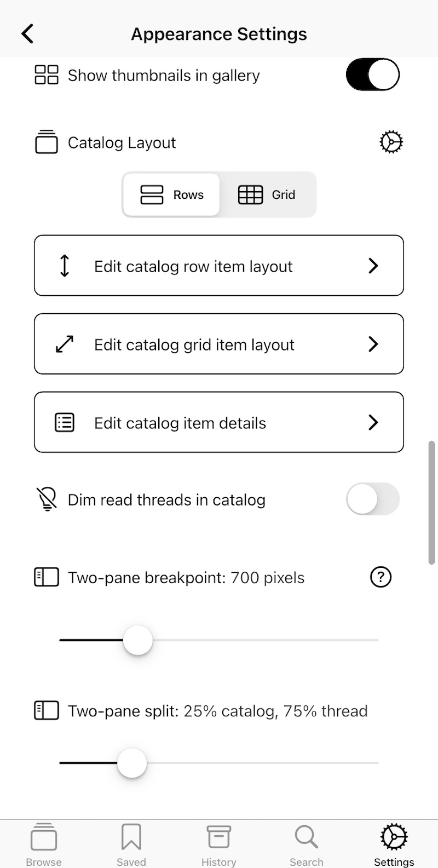Viewport: 438px width, 868px height.
Task: Disable Show thumbnails in gallery switch
Action: [x=372, y=75]
